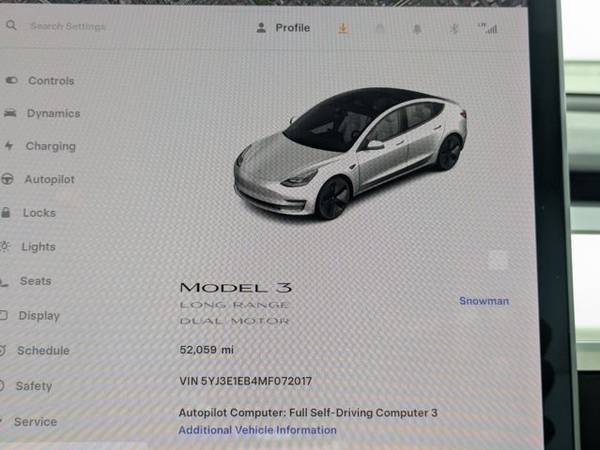Select the Schedule menu item
Screen dimensions: 600x450
[44, 351]
